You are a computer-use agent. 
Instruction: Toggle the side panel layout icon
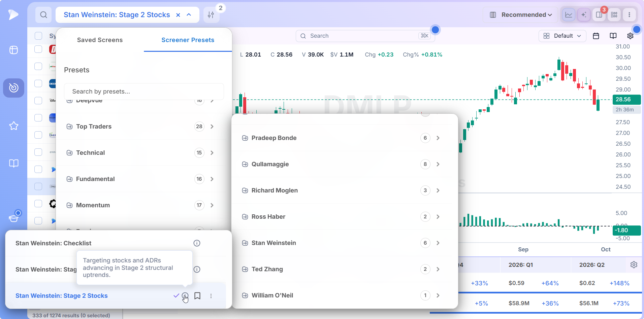tap(599, 15)
